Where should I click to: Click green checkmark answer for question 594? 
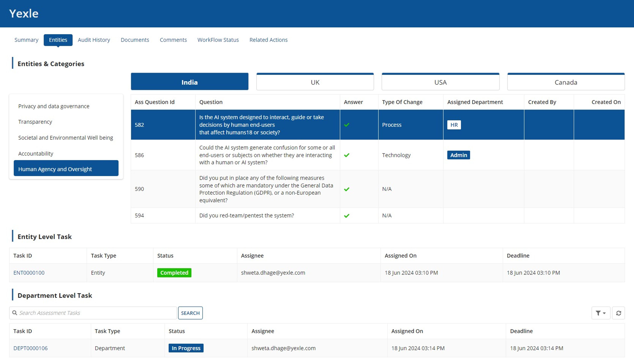click(347, 216)
